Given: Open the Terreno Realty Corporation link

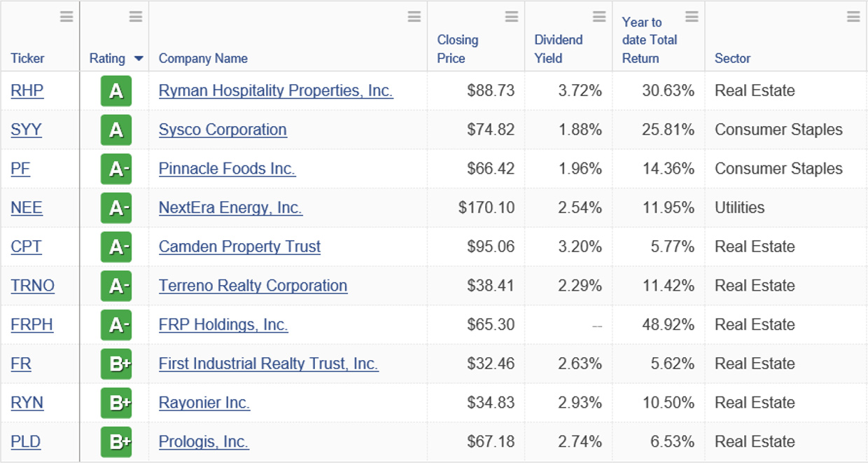Looking at the screenshot, I should [253, 286].
